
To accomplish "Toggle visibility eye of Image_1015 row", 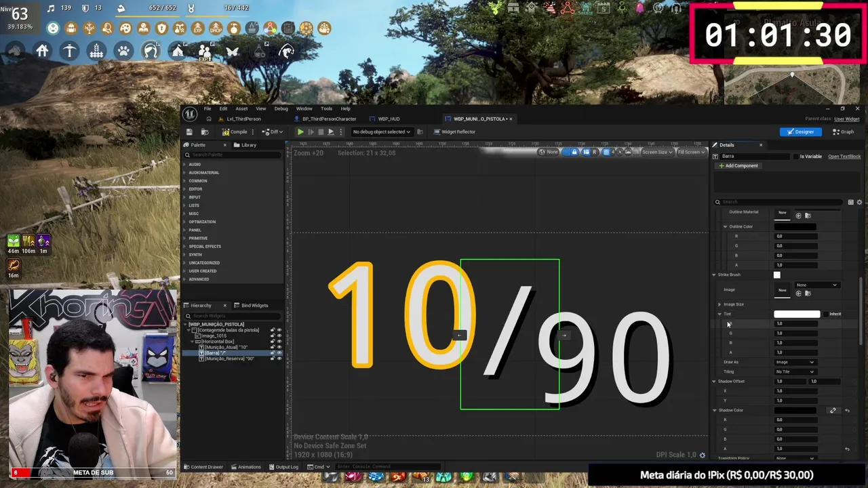I will tap(279, 336).
